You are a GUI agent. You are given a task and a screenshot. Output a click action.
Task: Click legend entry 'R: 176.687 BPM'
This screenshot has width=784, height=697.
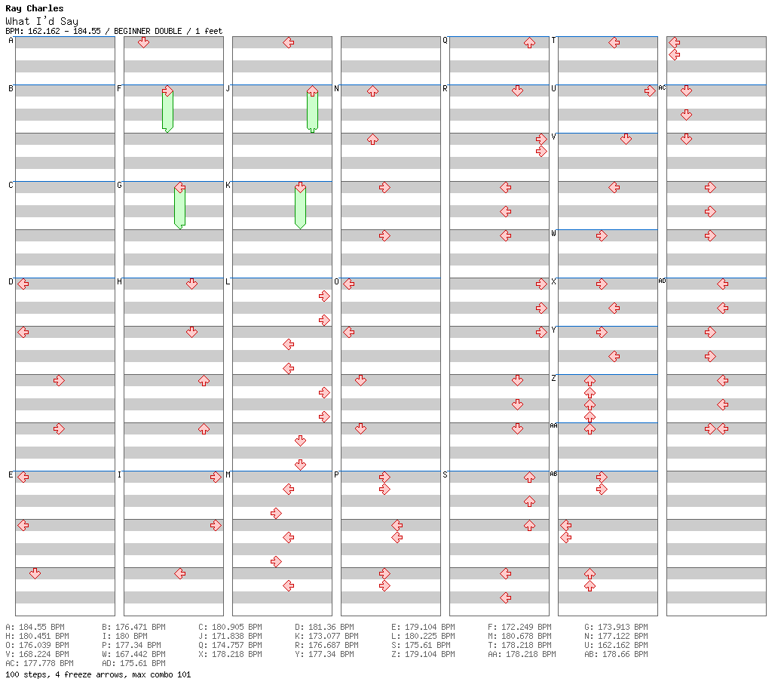tap(326, 645)
